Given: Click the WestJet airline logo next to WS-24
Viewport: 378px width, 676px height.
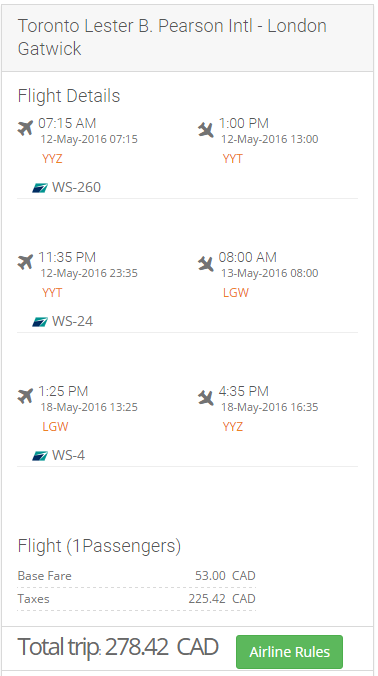Looking at the screenshot, I should [40, 322].
